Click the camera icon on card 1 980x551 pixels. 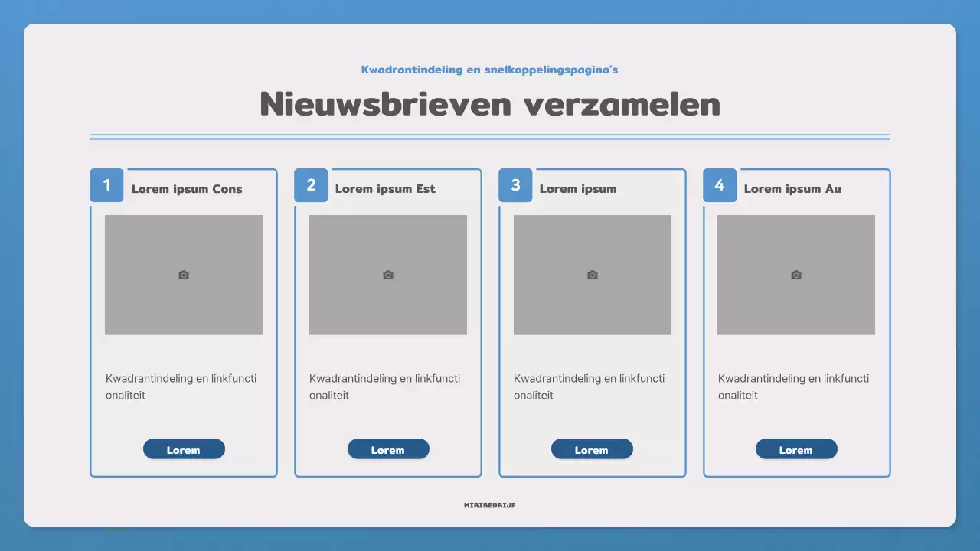[183, 275]
